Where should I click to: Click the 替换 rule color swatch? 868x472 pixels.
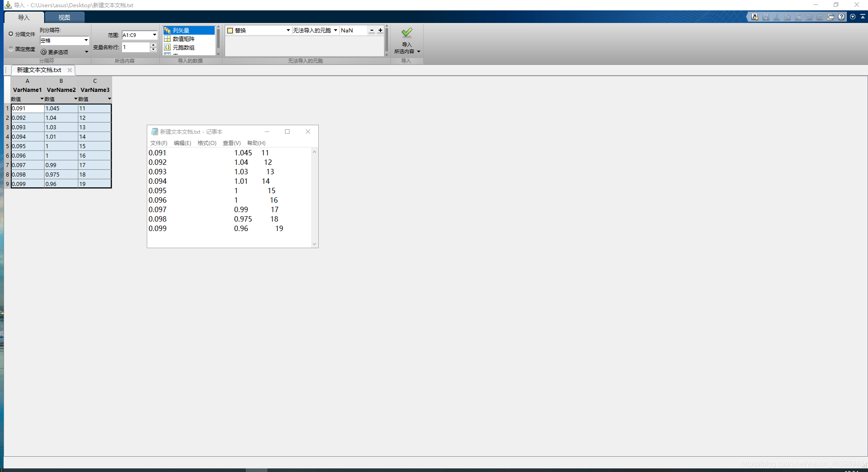pos(230,31)
